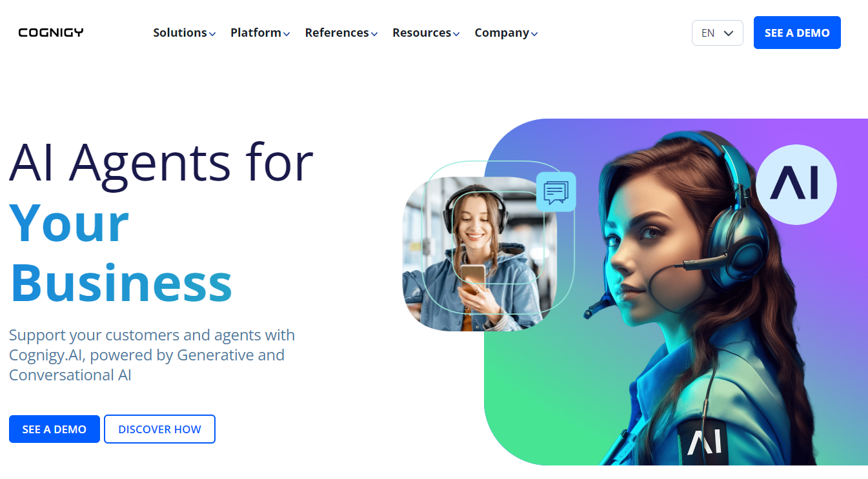
Task: Click the Cognigy logo
Action: click(51, 33)
